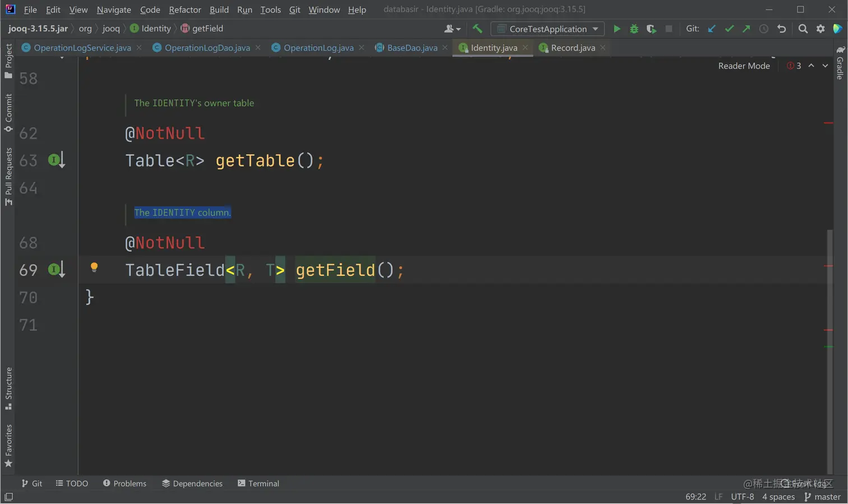Viewport: 848px width, 504px height.
Task: Open the Problems tool window button
Action: coord(125,483)
